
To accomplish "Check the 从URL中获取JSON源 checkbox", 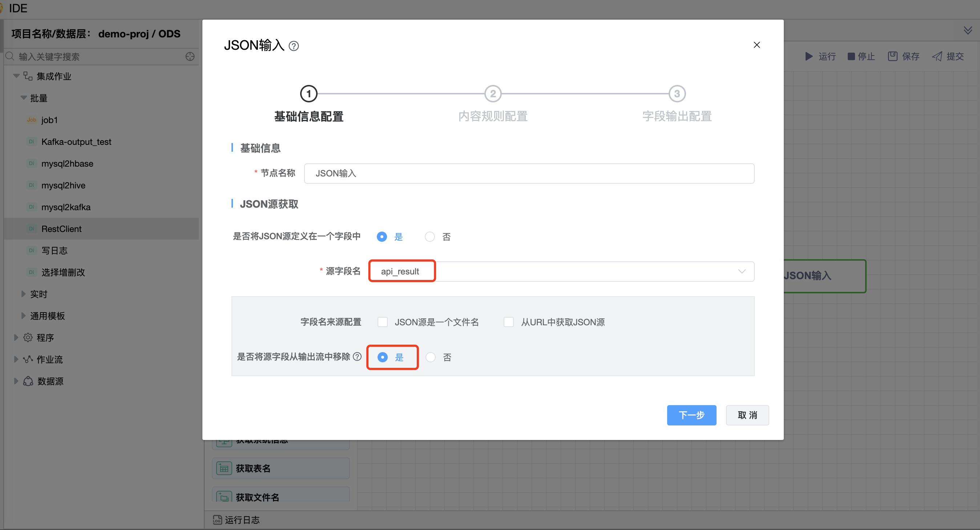I will [509, 322].
